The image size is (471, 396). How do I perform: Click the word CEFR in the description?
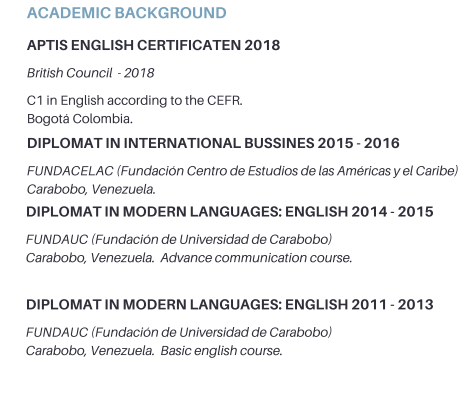click(x=225, y=100)
